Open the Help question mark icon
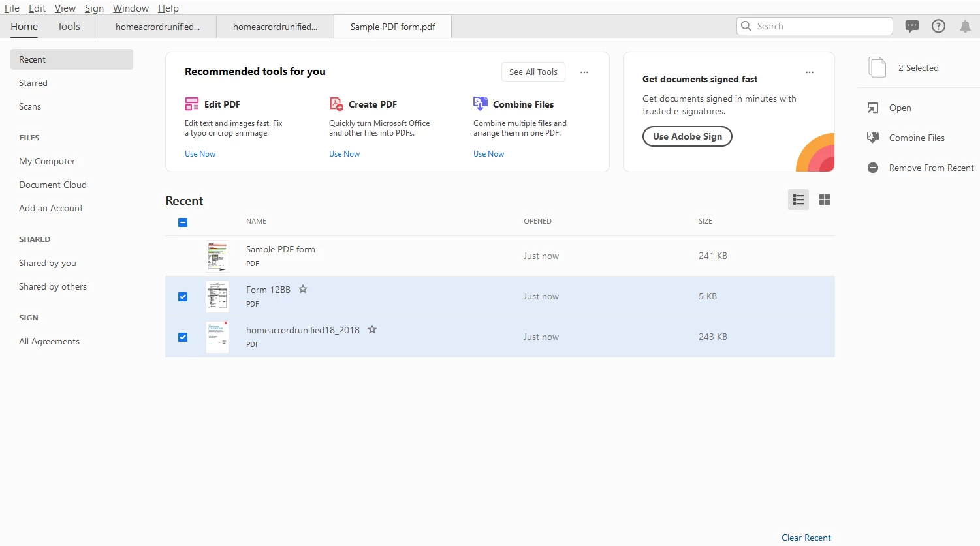 click(938, 26)
